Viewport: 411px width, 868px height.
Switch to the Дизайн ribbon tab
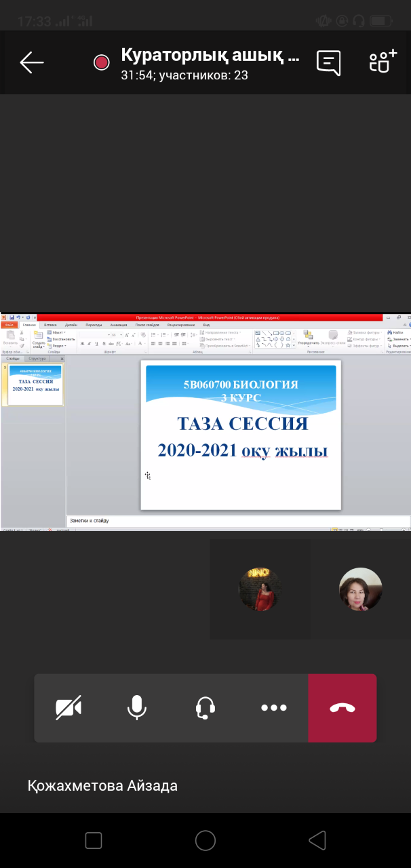tap(71, 325)
